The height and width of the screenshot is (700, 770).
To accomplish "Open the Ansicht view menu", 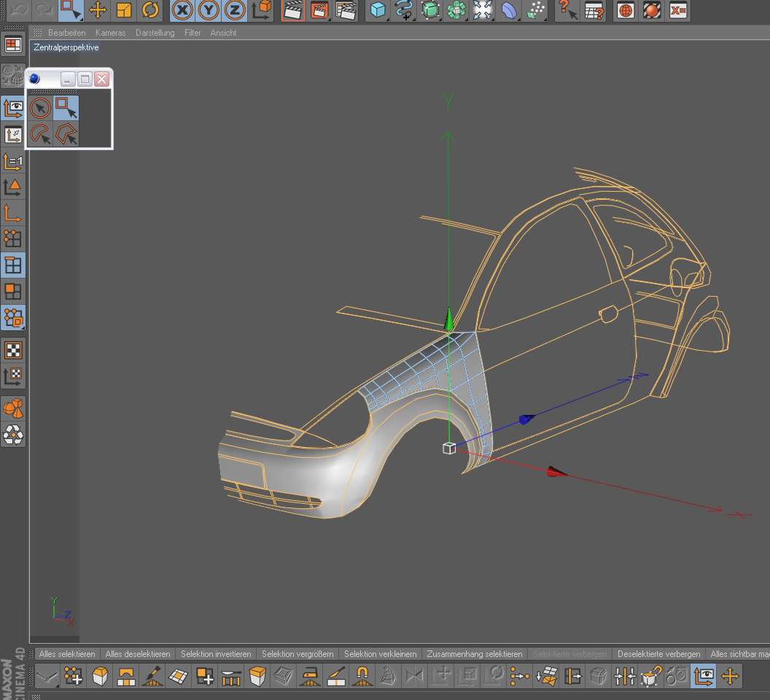I will click(223, 33).
